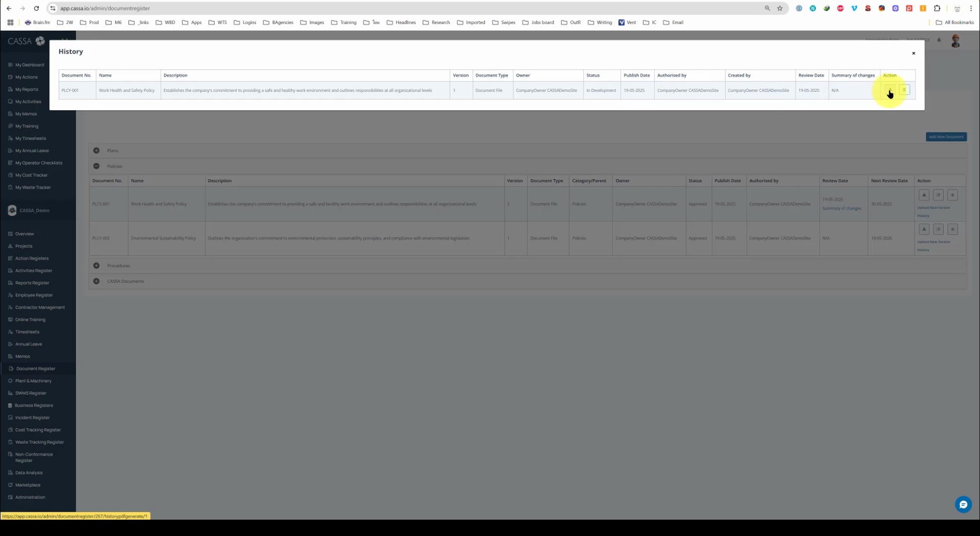
Task: Open Document Register in the sidebar
Action: [x=35, y=369]
